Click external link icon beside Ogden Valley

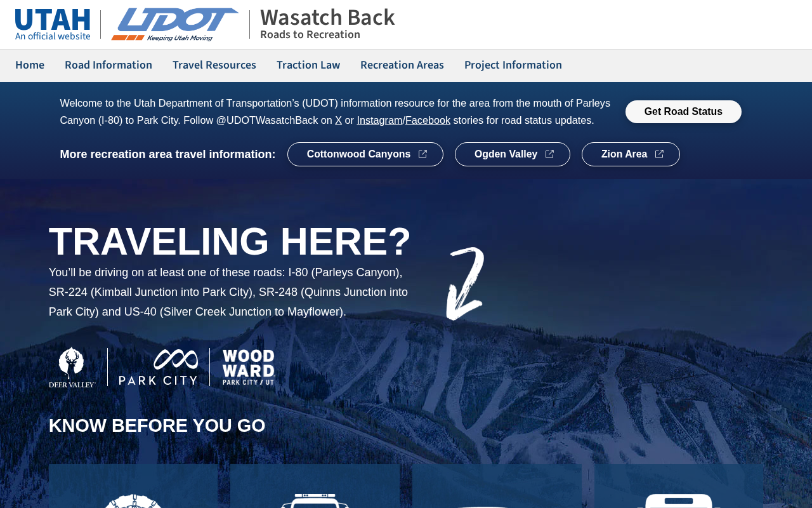pos(549,154)
